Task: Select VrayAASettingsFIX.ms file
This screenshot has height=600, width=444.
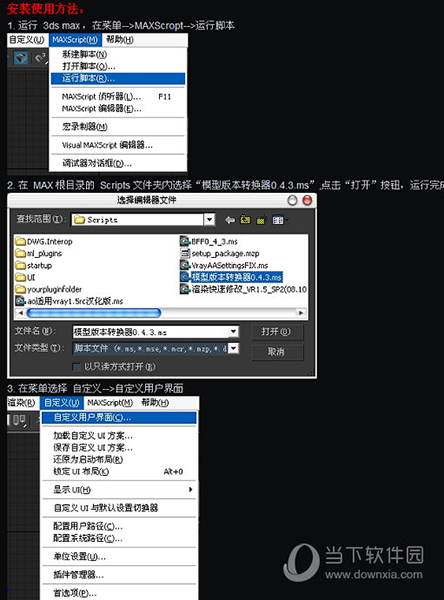Action: point(224,265)
